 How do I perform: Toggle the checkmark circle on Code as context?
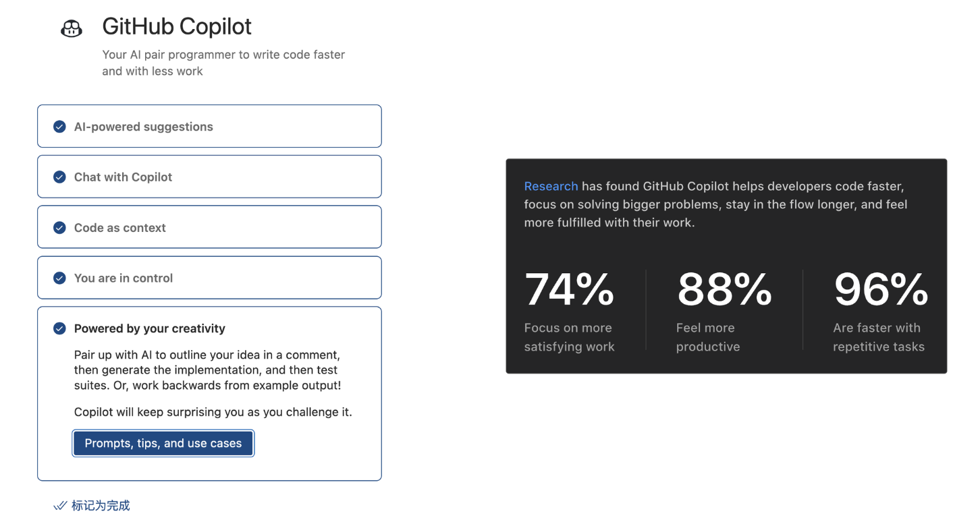pyautogui.click(x=59, y=227)
